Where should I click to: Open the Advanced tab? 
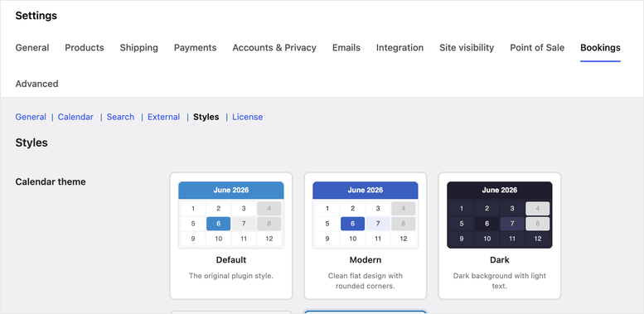[36, 84]
